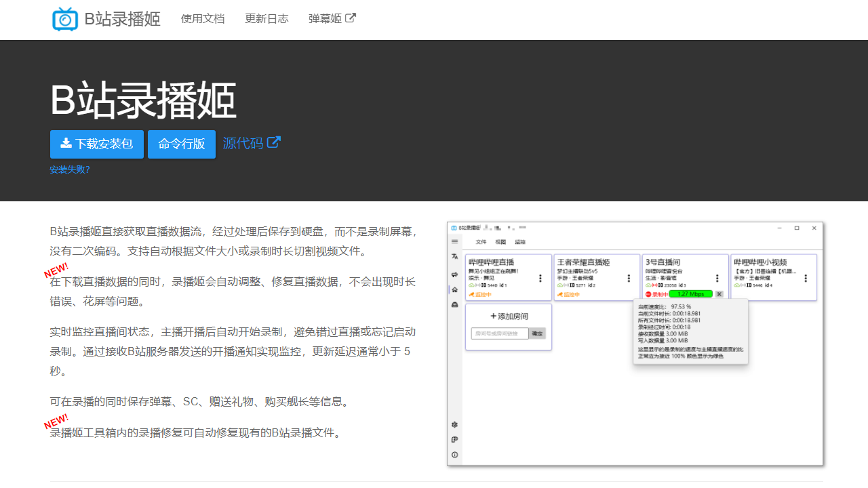Click the translate language icon in the app preview
This screenshot has height=488, width=868.
[x=455, y=257]
